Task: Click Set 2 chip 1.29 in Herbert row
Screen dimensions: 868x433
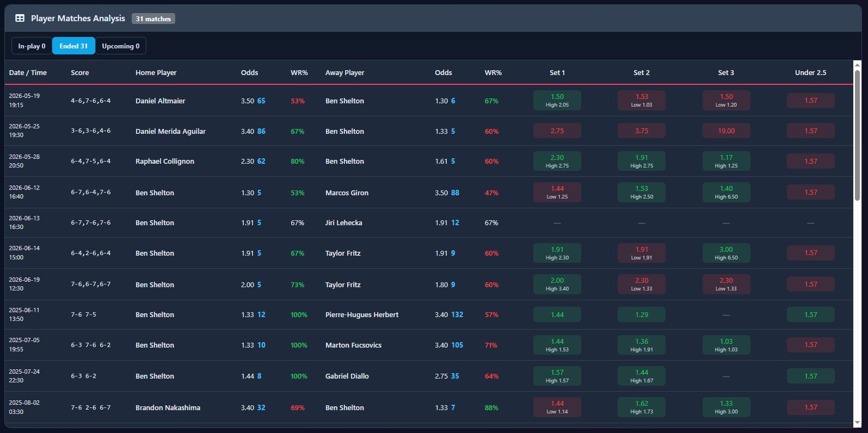Action: tap(642, 315)
